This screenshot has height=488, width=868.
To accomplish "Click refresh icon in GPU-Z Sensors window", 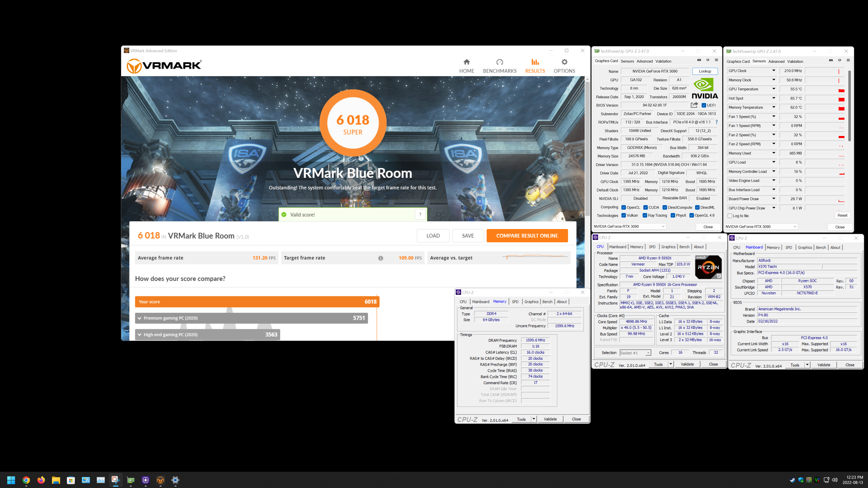I will point(840,60).
